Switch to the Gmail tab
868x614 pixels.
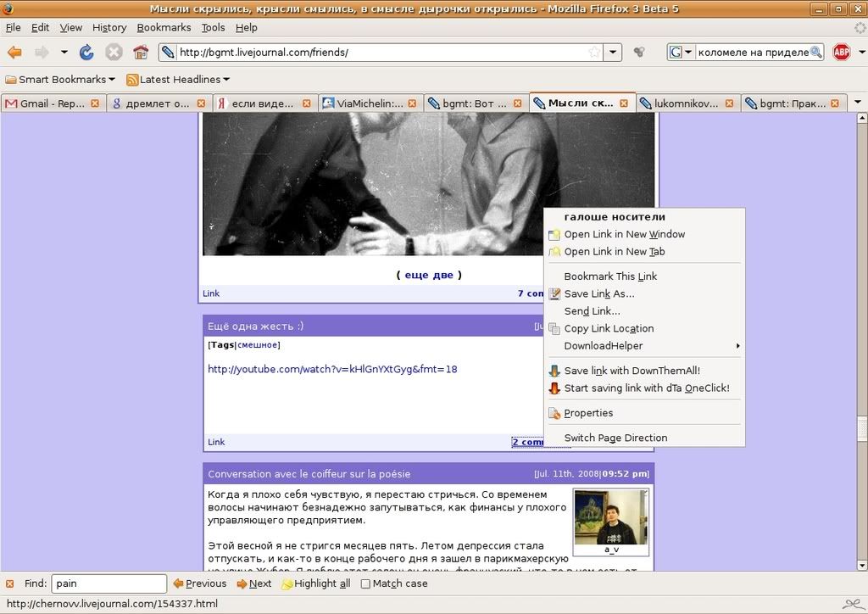tap(53, 103)
